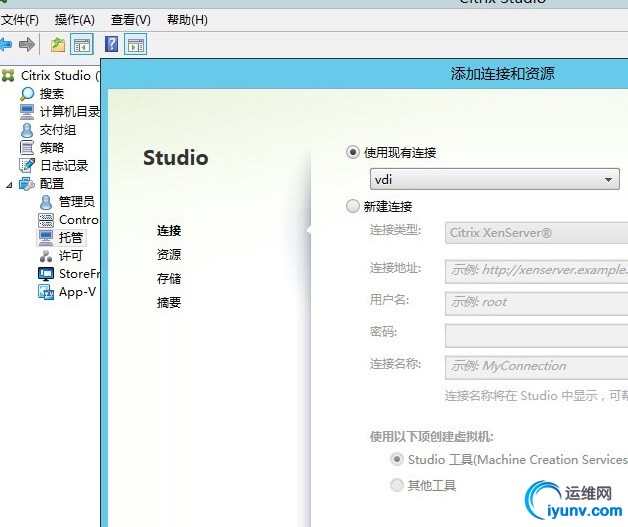628x527 pixels.
Task: Toggle the show/hide action pane icon
Action: 135,44
